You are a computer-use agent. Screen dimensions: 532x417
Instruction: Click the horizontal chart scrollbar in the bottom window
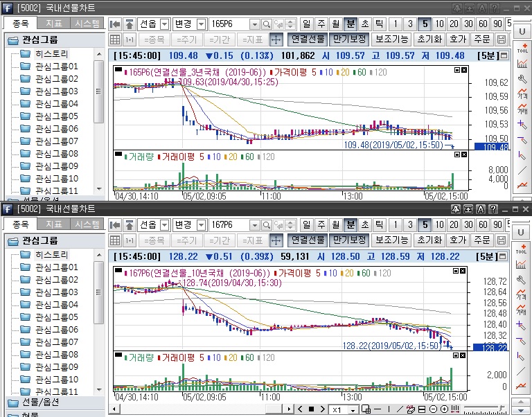click(x=202, y=409)
